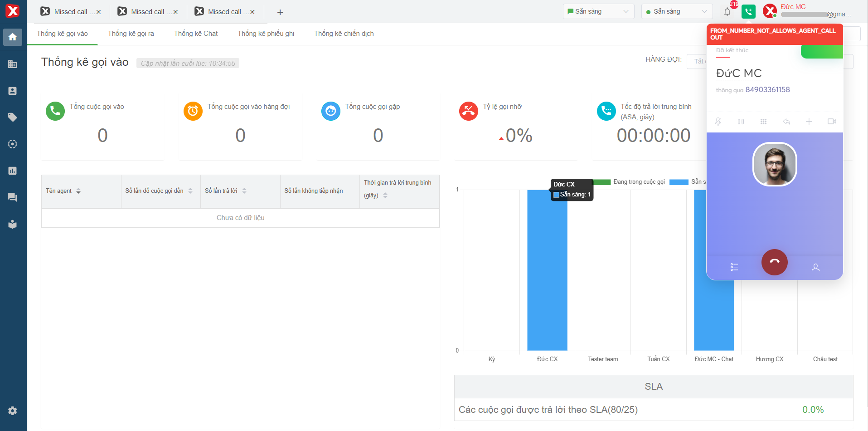Image resolution: width=868 pixels, height=431 pixels.
Task: Sort table by Tên agent column
Action: tap(78, 191)
